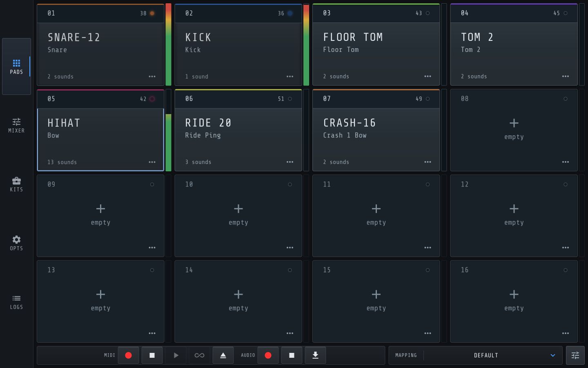This screenshot has height=368, width=588.
Task: Toggle indicator circle on pad 06
Action: [x=290, y=99]
